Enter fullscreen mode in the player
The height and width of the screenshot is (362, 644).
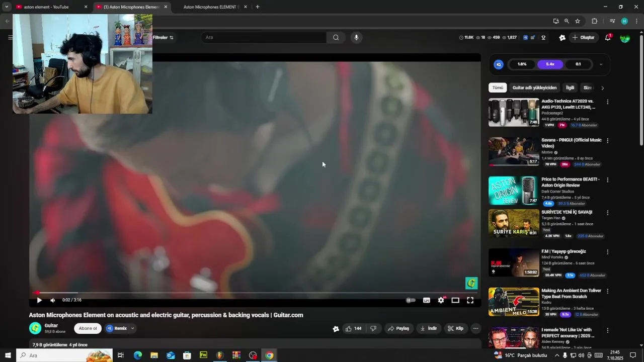coord(470,300)
